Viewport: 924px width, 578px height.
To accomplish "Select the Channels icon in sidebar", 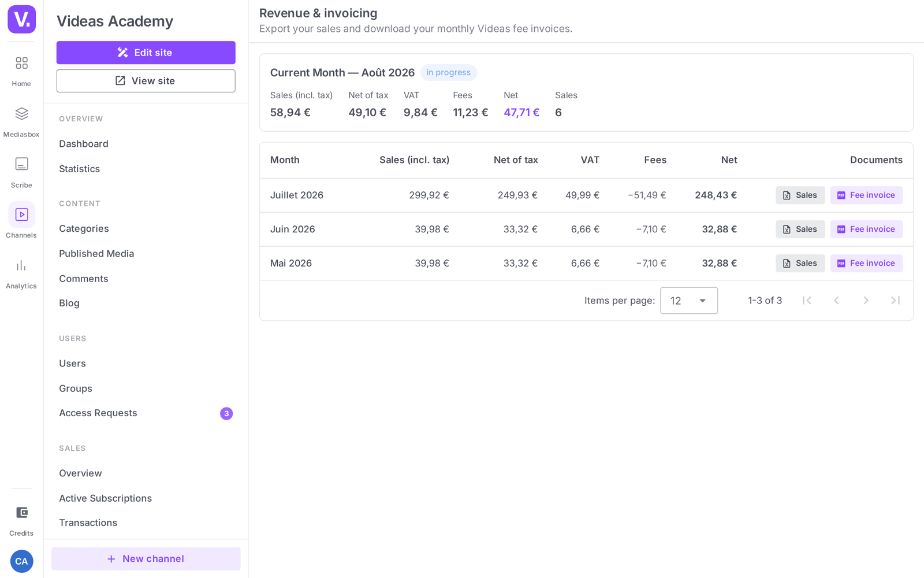I will click(x=21, y=214).
